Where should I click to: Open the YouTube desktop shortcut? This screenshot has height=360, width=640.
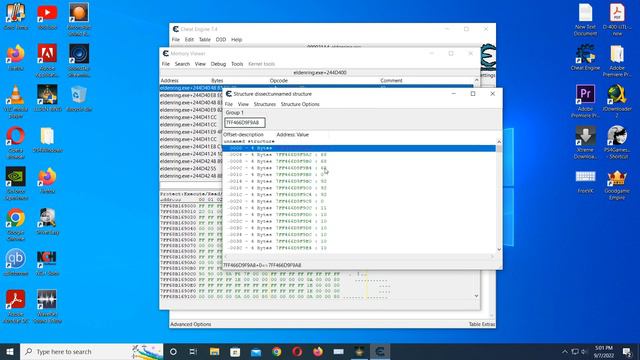[x=47, y=17]
